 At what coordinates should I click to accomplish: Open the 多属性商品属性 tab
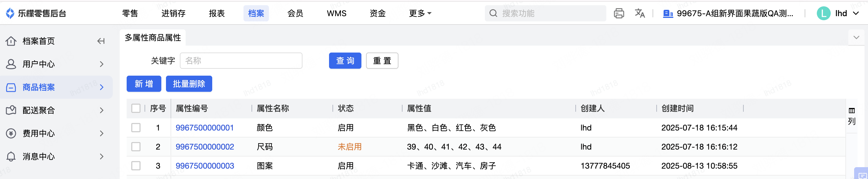[x=153, y=38]
